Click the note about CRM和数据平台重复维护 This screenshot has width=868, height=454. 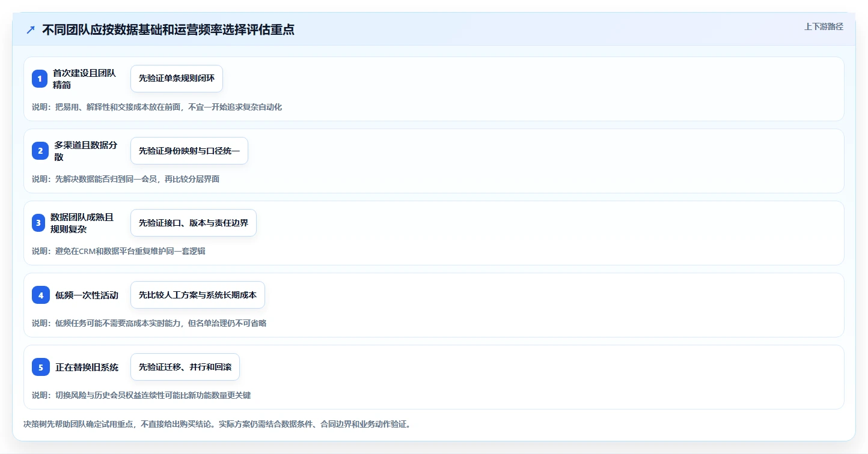(118, 251)
